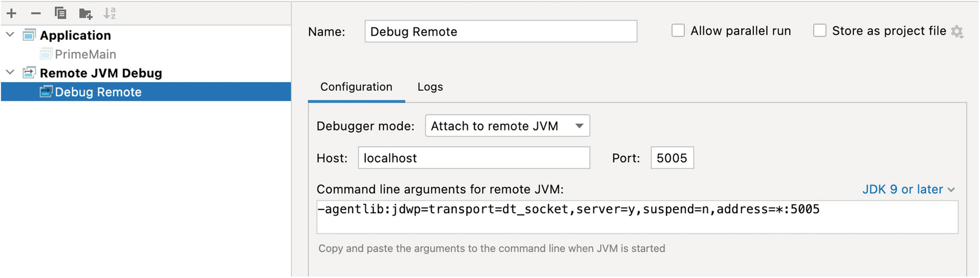Viewport: 980px width, 278px height.
Task: Collapse the Remote JVM Debug node
Action: pyautogui.click(x=10, y=73)
